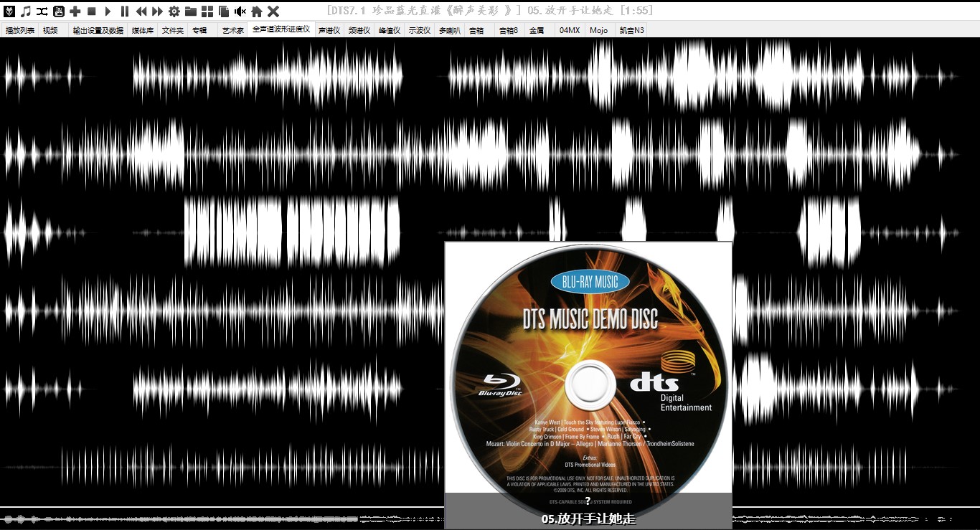Screen dimensions: 980x530
Task: Click the save playlist floppy disk icon
Action: pyautogui.click(x=59, y=11)
